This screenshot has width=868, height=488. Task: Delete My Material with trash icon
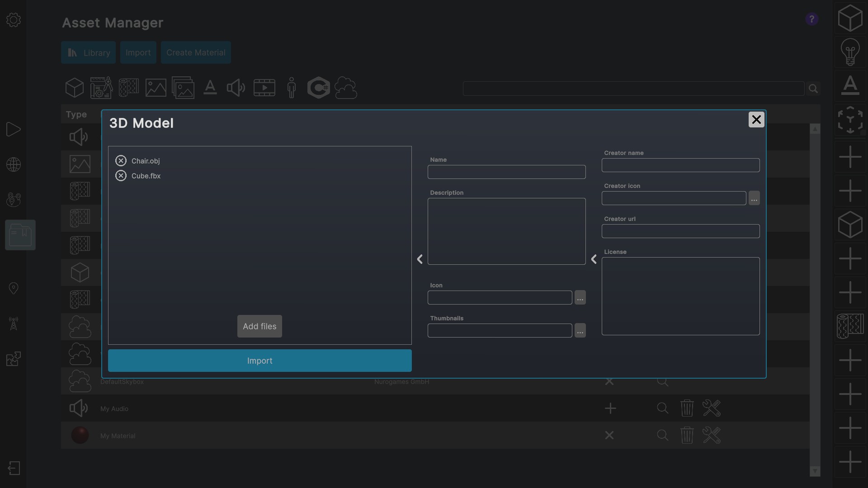[x=687, y=435]
